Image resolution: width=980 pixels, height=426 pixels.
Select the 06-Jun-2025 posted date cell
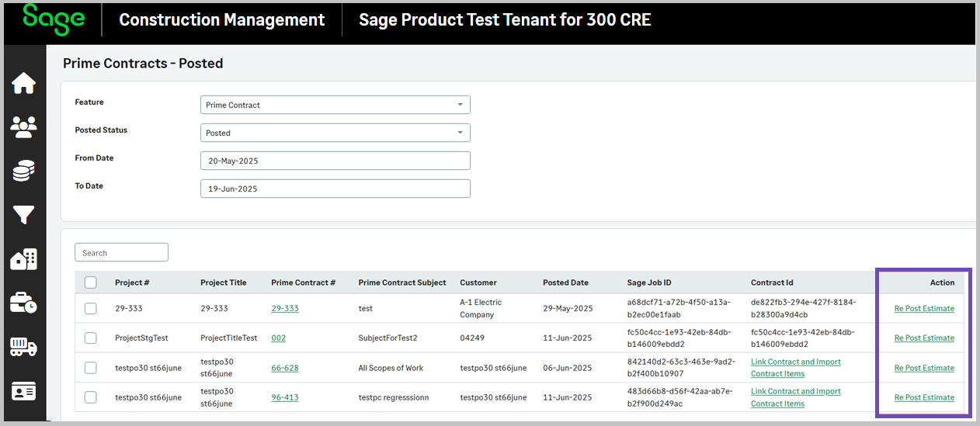pyautogui.click(x=567, y=368)
